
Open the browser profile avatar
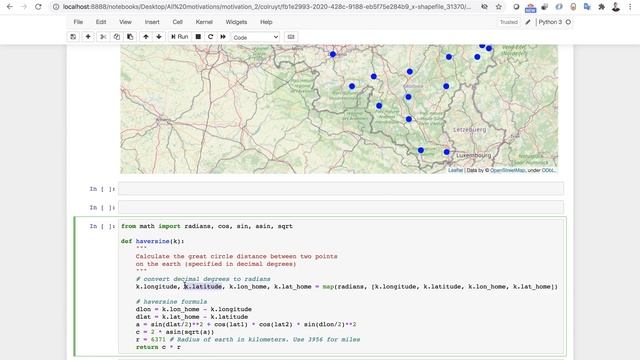coord(616,7)
